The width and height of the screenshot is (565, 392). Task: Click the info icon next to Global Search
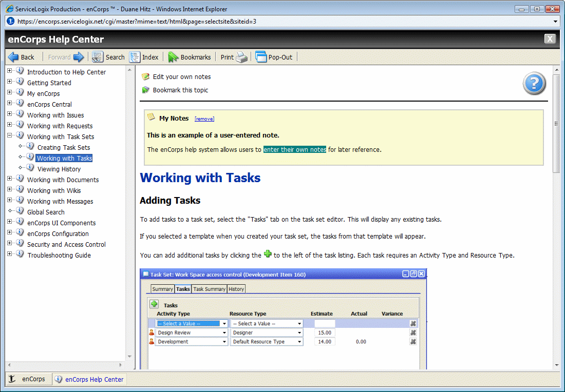click(20, 211)
